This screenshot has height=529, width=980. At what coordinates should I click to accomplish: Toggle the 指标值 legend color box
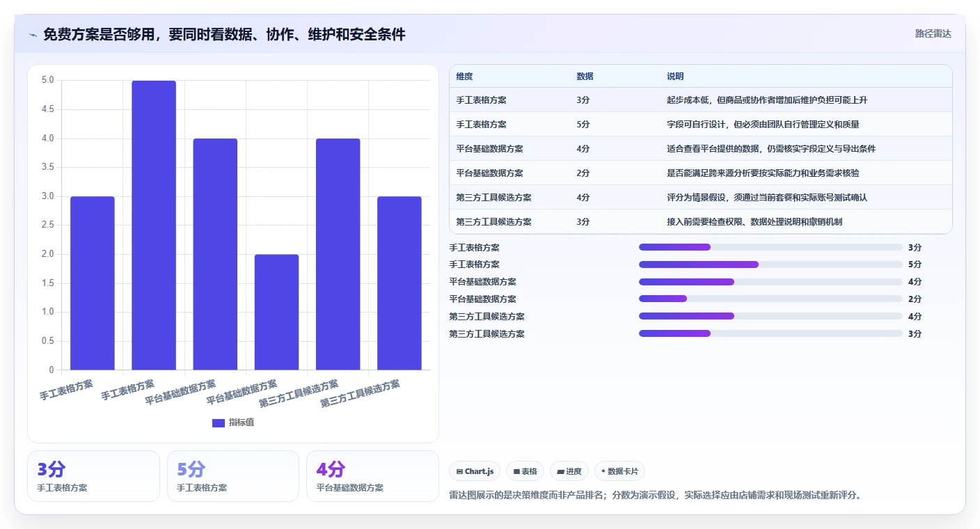point(219,423)
